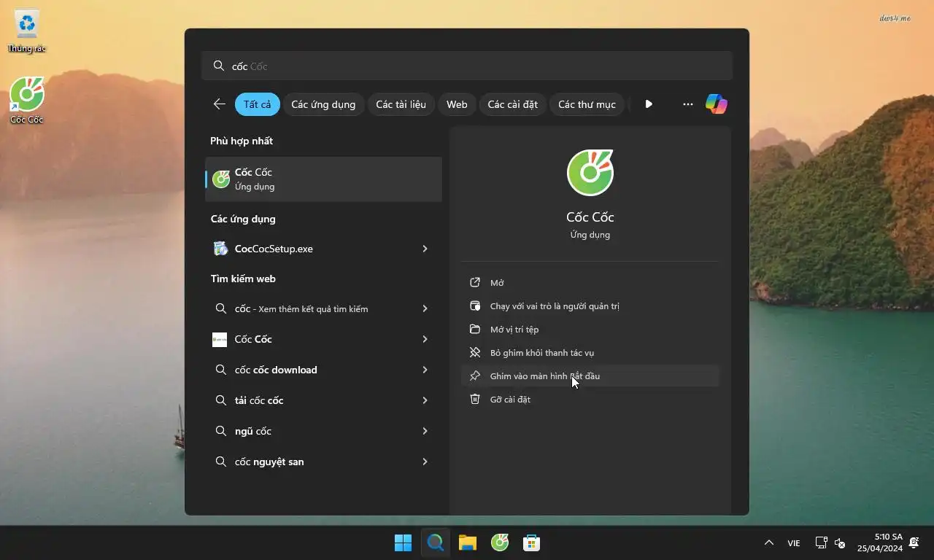Go back using the left arrow
Screen dimensions: 934x560
pyautogui.click(x=219, y=104)
